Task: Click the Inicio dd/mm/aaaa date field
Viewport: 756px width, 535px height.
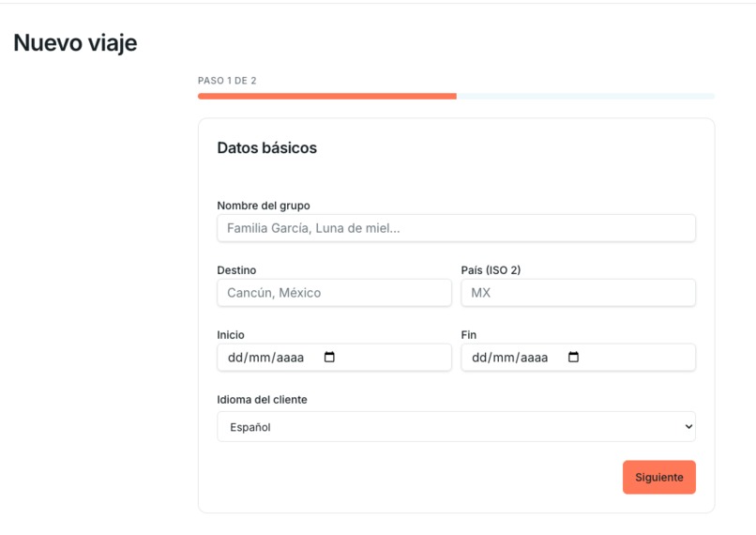Action: click(334, 358)
